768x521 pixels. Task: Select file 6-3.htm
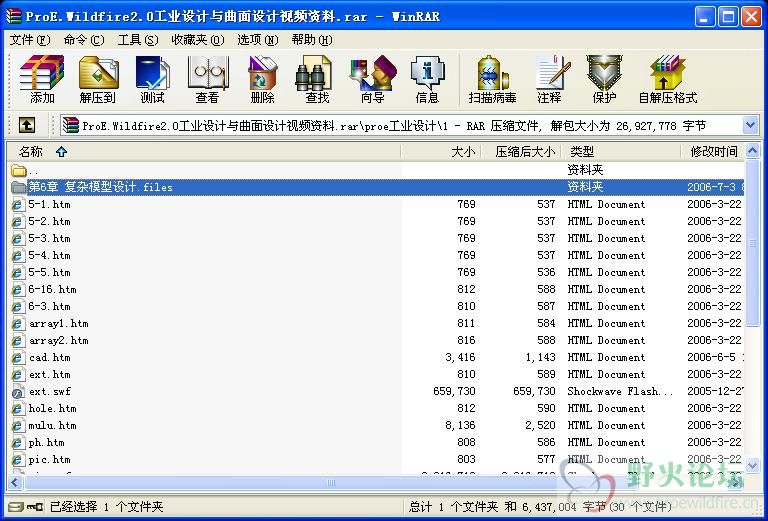(49, 307)
